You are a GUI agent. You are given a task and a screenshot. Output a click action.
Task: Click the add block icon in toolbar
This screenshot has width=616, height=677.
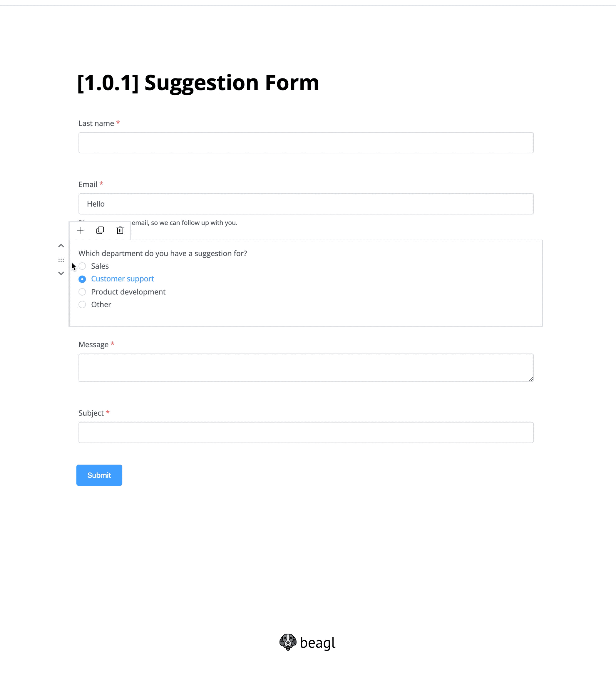(80, 230)
